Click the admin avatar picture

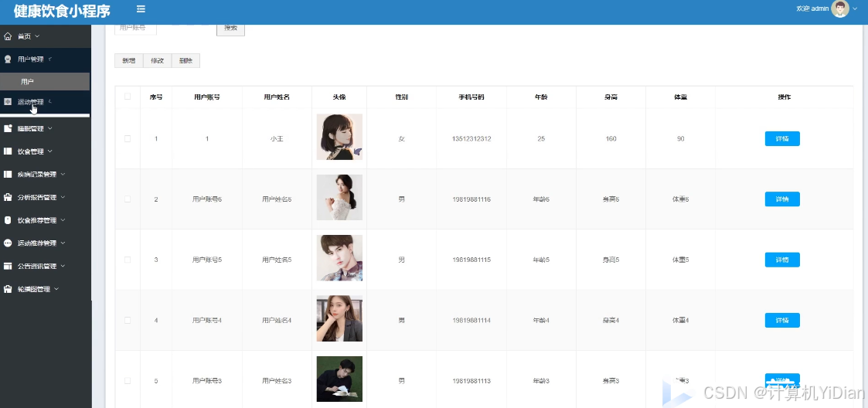point(839,8)
